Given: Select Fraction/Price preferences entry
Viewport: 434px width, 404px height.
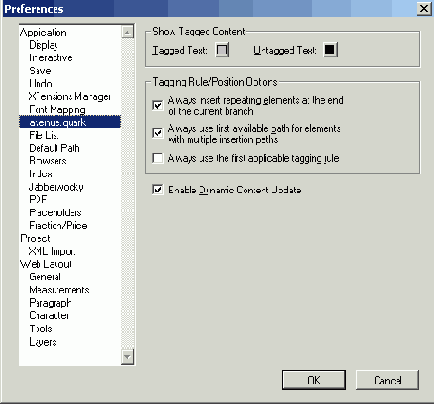Looking at the screenshot, I should (x=58, y=225).
